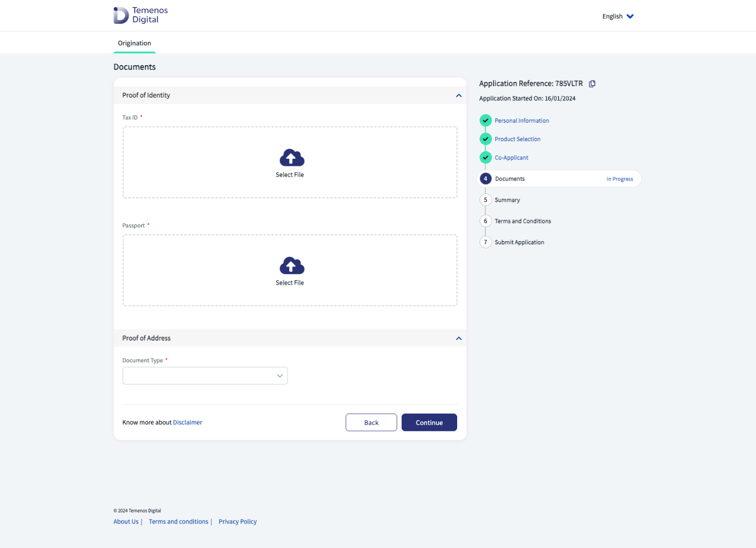The image size is (756, 548).
Task: Click the Tax ID upload cloud icon
Action: click(292, 158)
